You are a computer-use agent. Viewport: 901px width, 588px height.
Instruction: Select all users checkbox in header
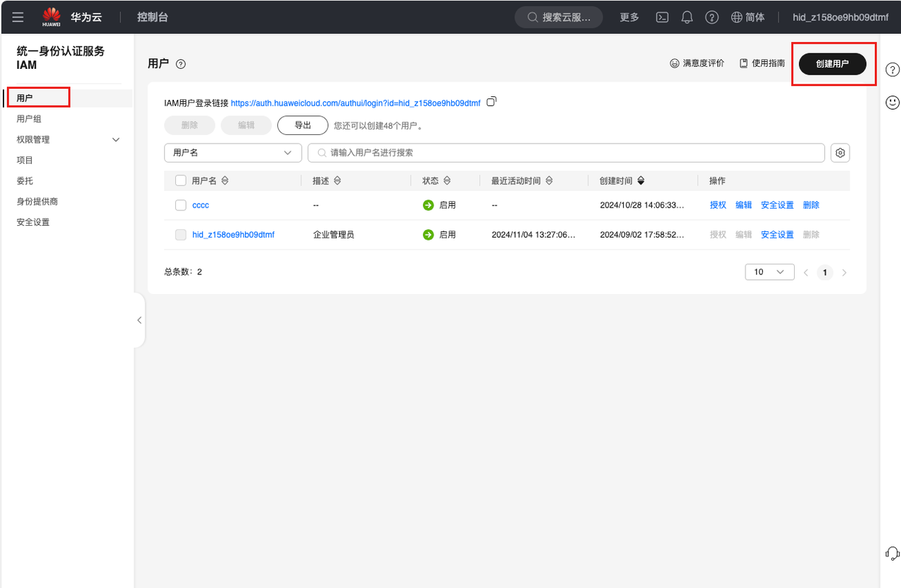[x=181, y=181]
